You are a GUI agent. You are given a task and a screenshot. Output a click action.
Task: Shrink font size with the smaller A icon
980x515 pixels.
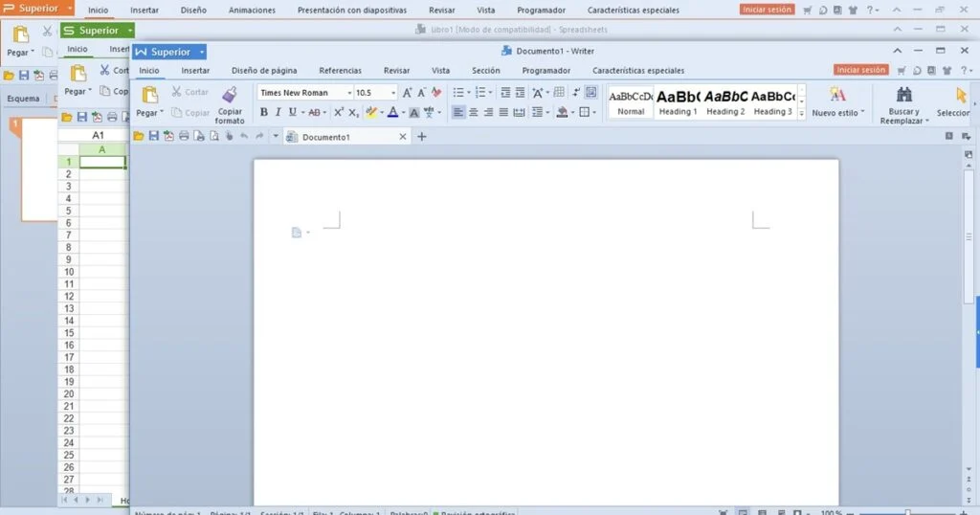422,93
